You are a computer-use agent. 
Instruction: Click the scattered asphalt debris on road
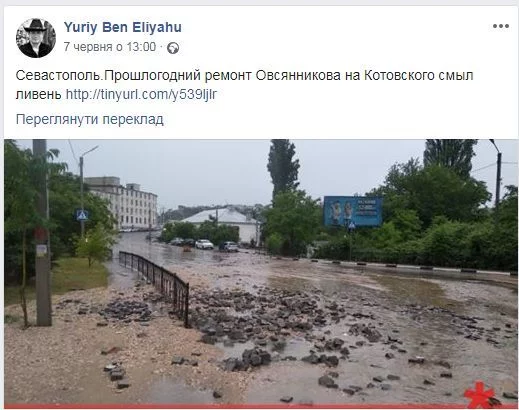pyautogui.click(x=267, y=320)
